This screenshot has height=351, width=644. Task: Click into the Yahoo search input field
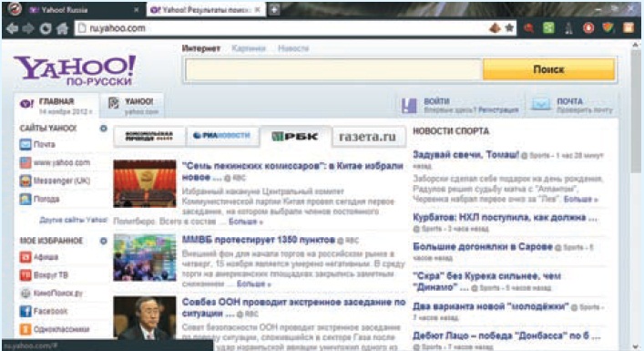coord(332,69)
